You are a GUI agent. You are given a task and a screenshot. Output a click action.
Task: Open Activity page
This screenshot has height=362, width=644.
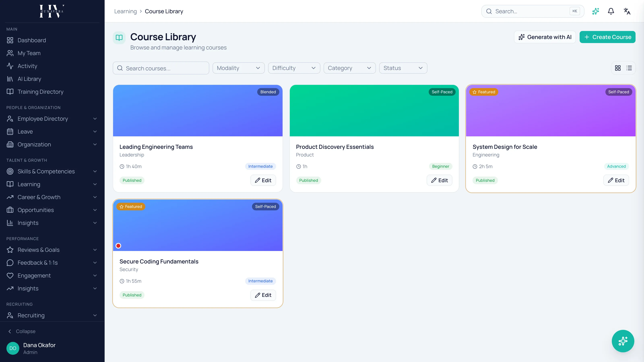52,66
